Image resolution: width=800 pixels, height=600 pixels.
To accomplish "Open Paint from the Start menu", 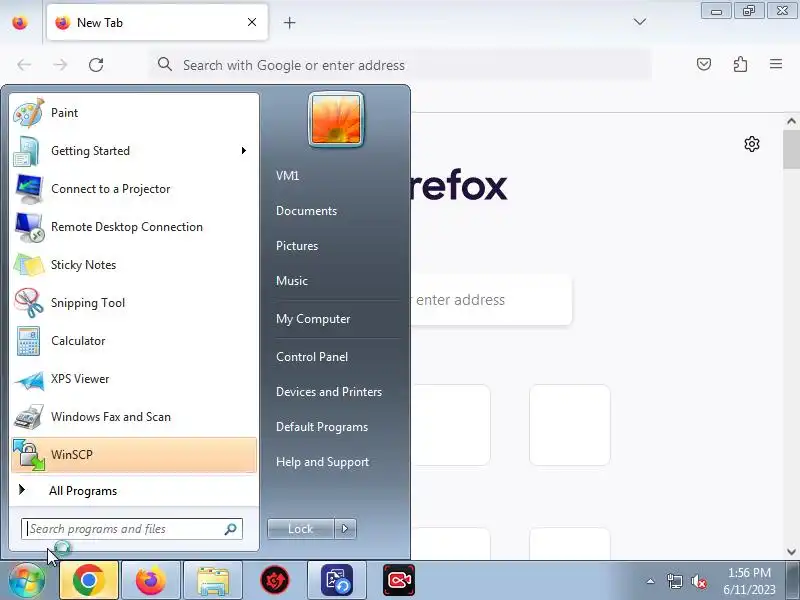I will (134, 113).
